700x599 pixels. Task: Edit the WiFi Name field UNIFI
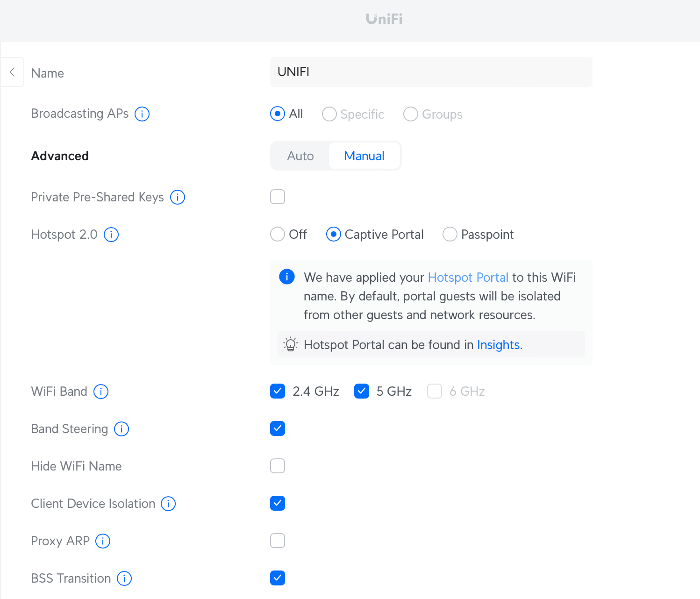[431, 72]
